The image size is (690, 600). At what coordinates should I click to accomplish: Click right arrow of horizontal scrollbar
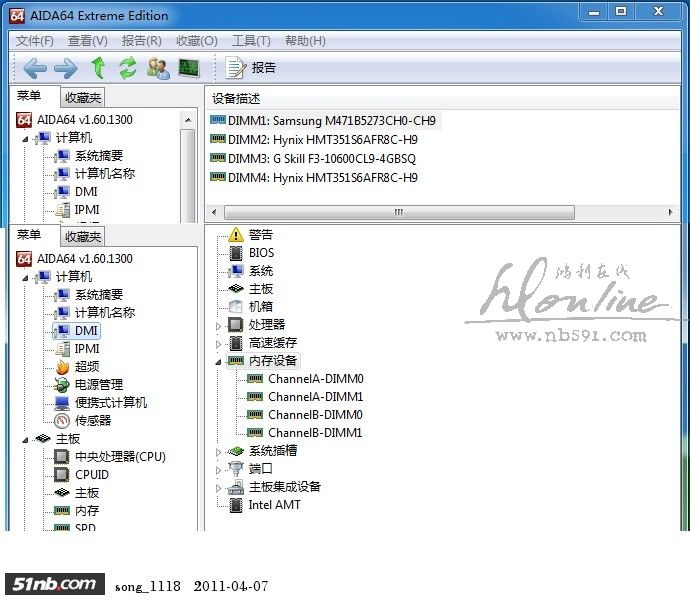tap(670, 212)
